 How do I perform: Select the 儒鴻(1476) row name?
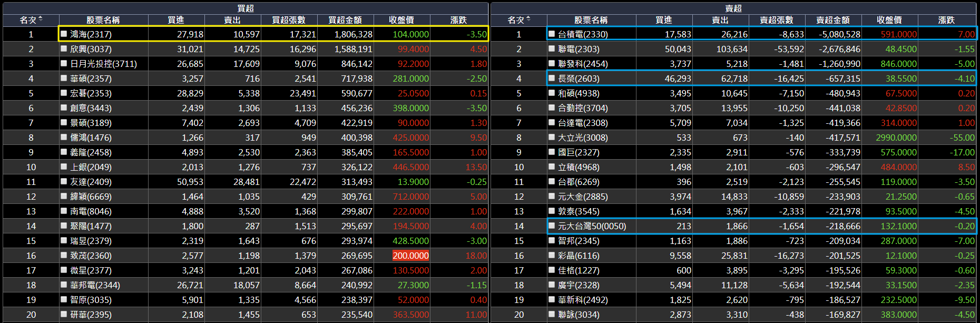(x=91, y=138)
